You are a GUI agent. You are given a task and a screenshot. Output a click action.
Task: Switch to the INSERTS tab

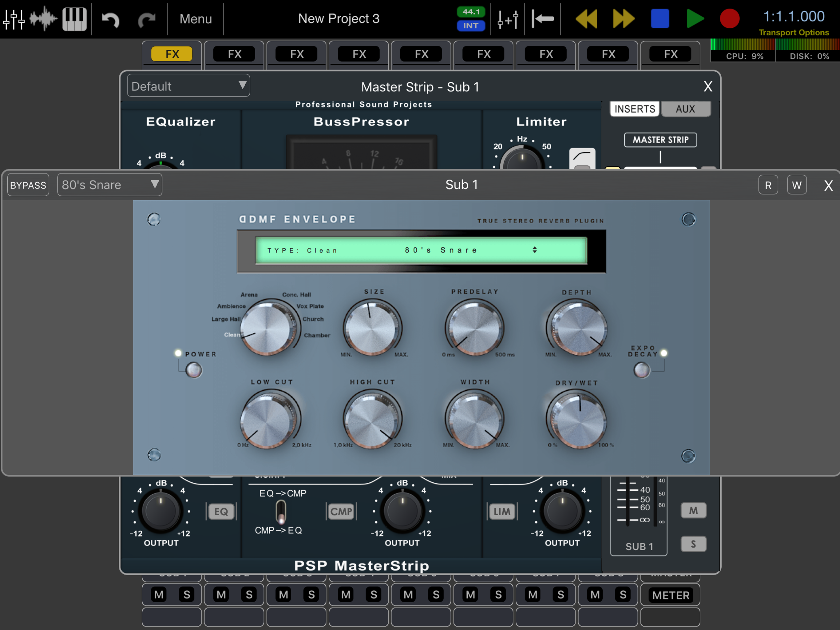point(635,109)
